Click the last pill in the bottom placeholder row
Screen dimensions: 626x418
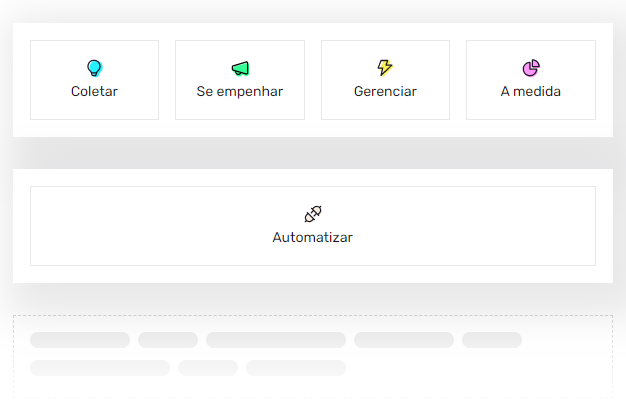(296, 368)
